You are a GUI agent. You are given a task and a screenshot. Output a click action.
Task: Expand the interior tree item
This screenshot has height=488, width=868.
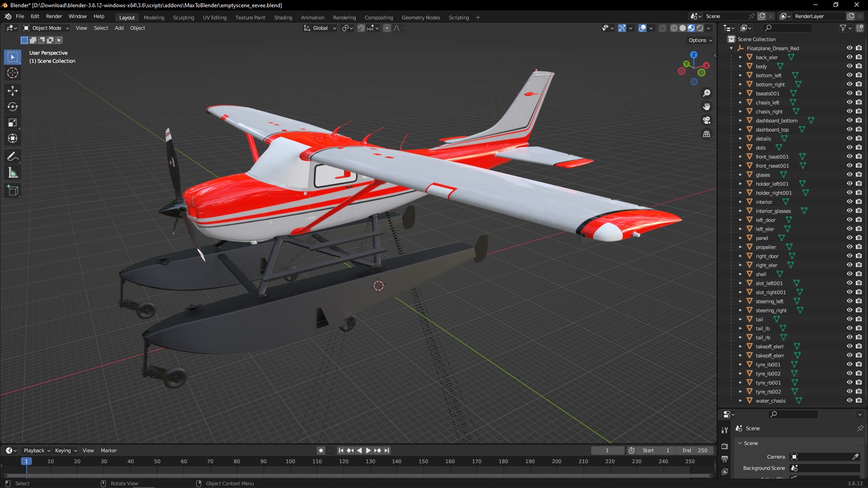[740, 202]
